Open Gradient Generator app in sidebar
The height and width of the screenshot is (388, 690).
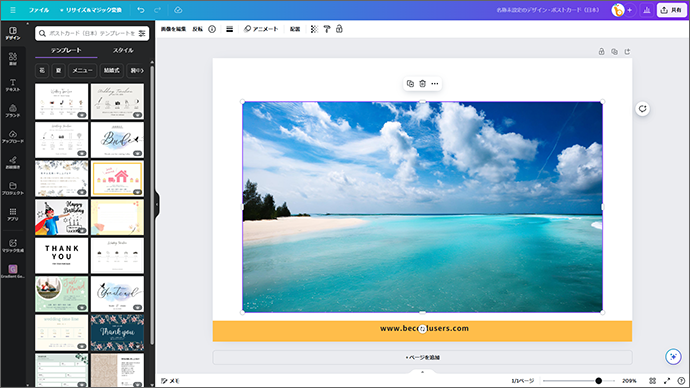click(x=13, y=271)
